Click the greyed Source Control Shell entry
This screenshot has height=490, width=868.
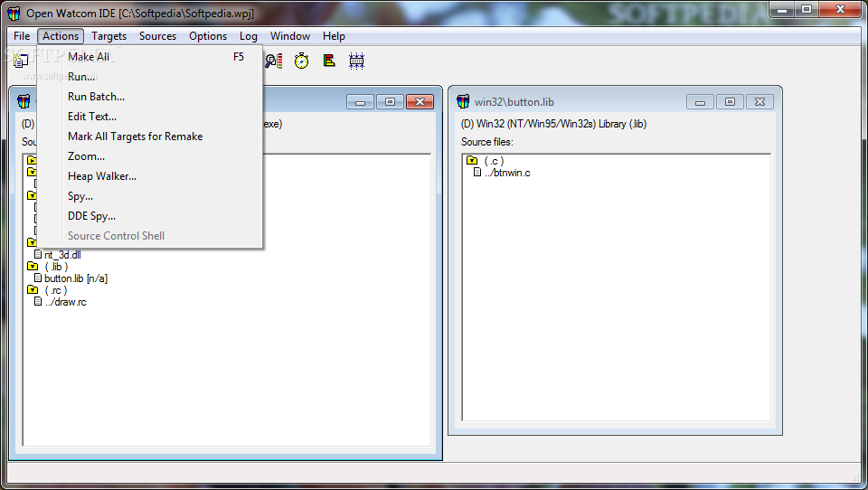(149, 236)
